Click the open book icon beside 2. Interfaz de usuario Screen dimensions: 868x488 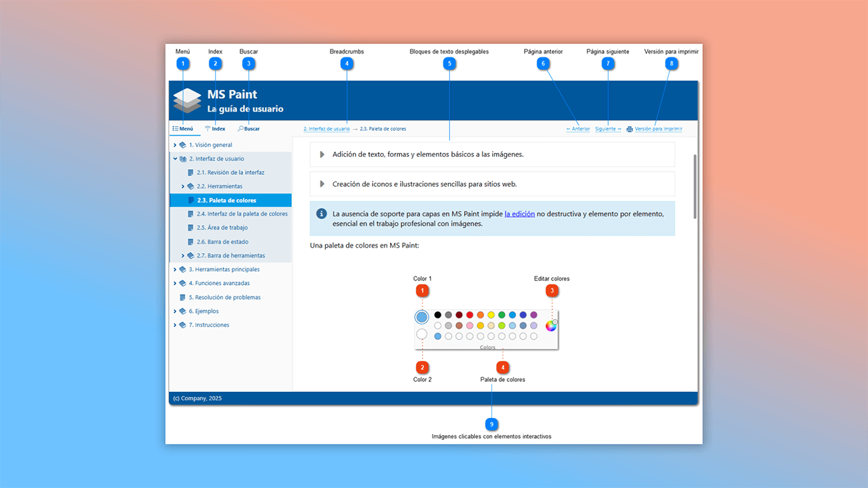pyautogui.click(x=183, y=159)
